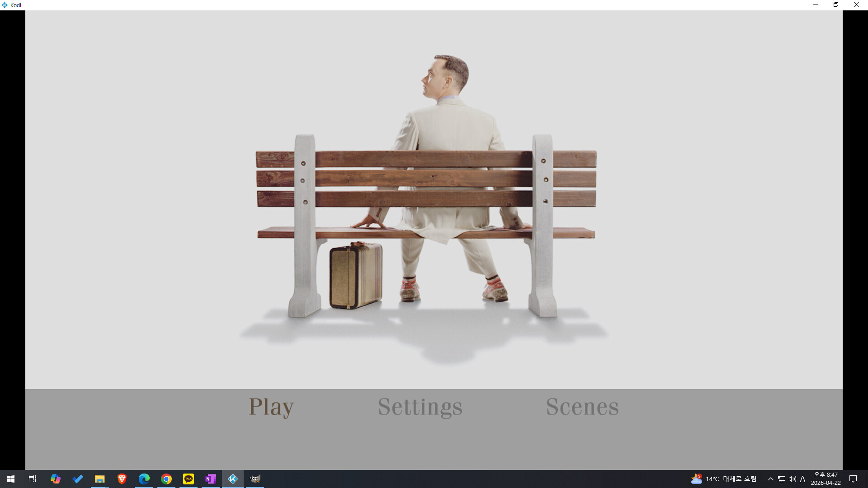Toggle the IME input mode indicator 'A'
This screenshot has height=488, width=868.
803,479
